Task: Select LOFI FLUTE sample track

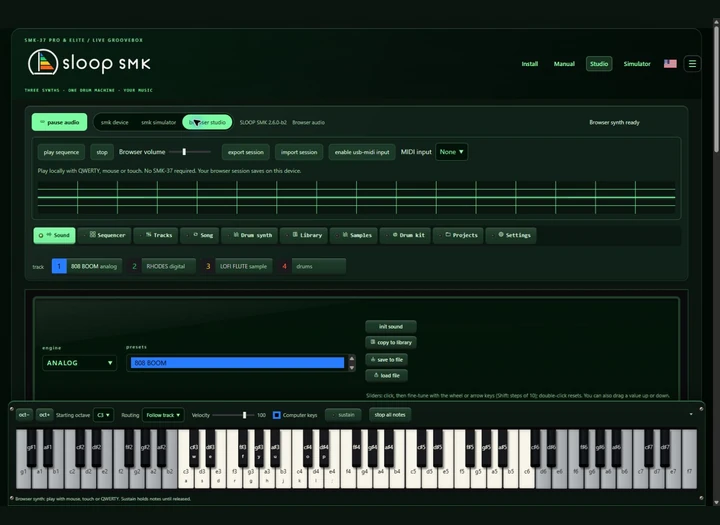Action: point(243,266)
